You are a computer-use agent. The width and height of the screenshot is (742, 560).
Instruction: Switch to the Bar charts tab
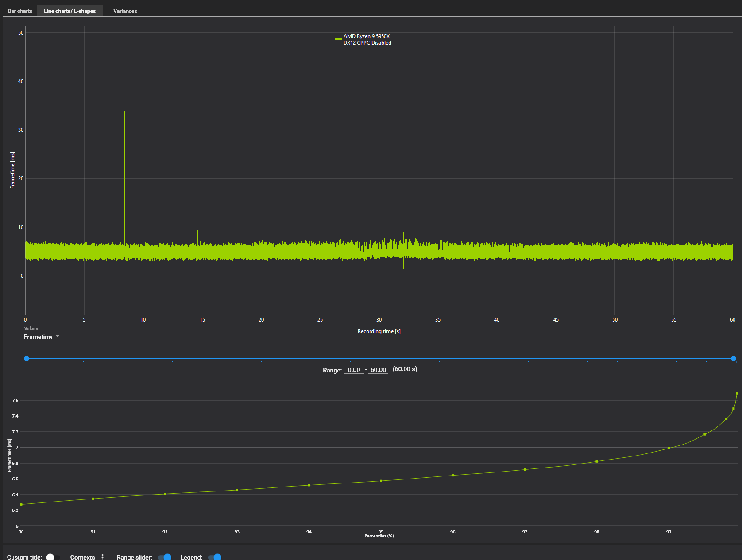point(20,11)
